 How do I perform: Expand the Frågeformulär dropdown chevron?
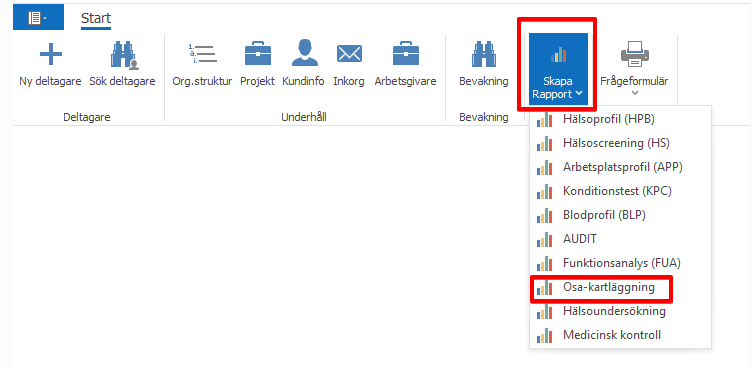635,93
